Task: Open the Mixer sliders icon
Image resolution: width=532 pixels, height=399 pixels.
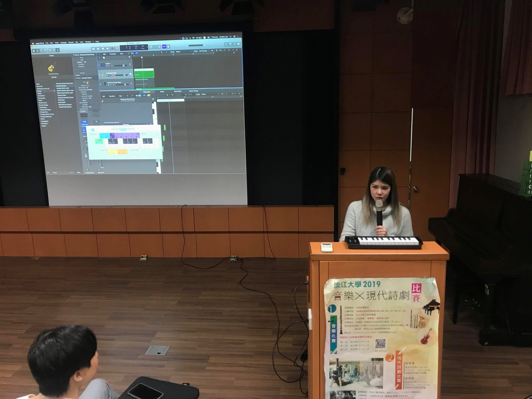Action: tap(54, 50)
